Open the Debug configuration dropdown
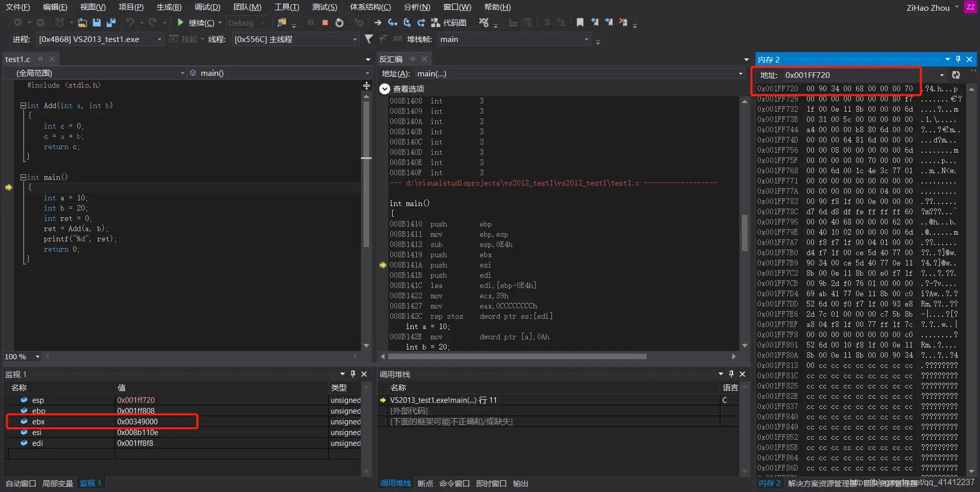The image size is (980, 492). (247, 23)
